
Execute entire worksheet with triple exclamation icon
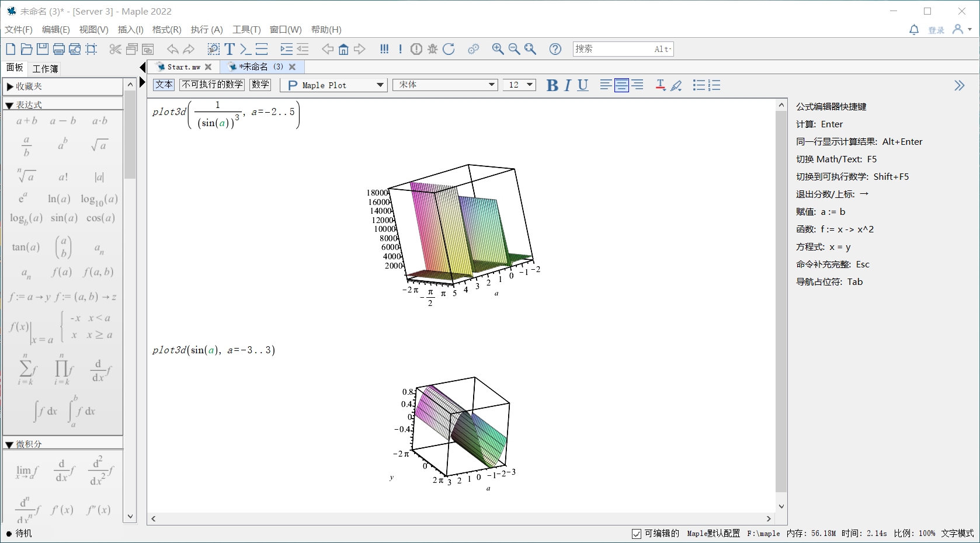coord(384,49)
